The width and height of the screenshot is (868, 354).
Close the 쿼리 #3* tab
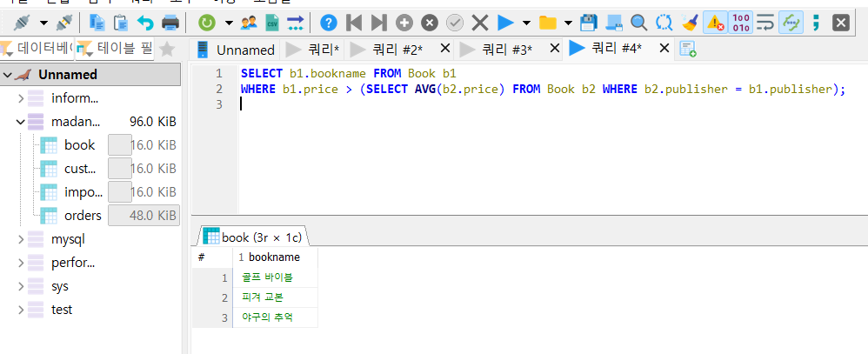click(554, 49)
